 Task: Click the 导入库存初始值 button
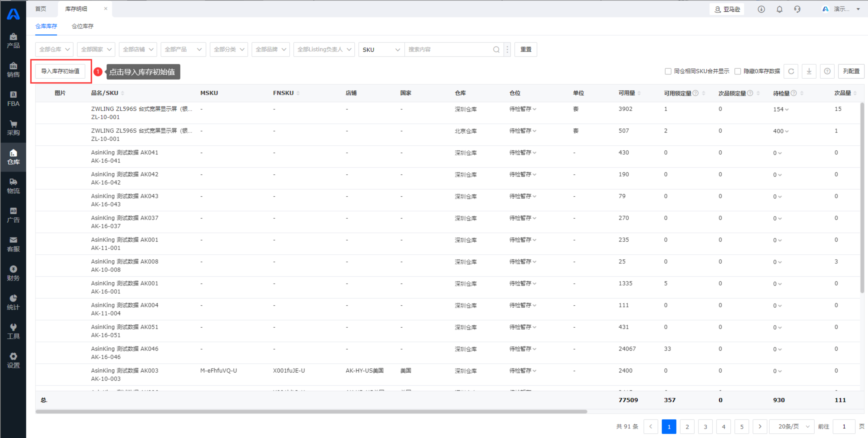[60, 71]
